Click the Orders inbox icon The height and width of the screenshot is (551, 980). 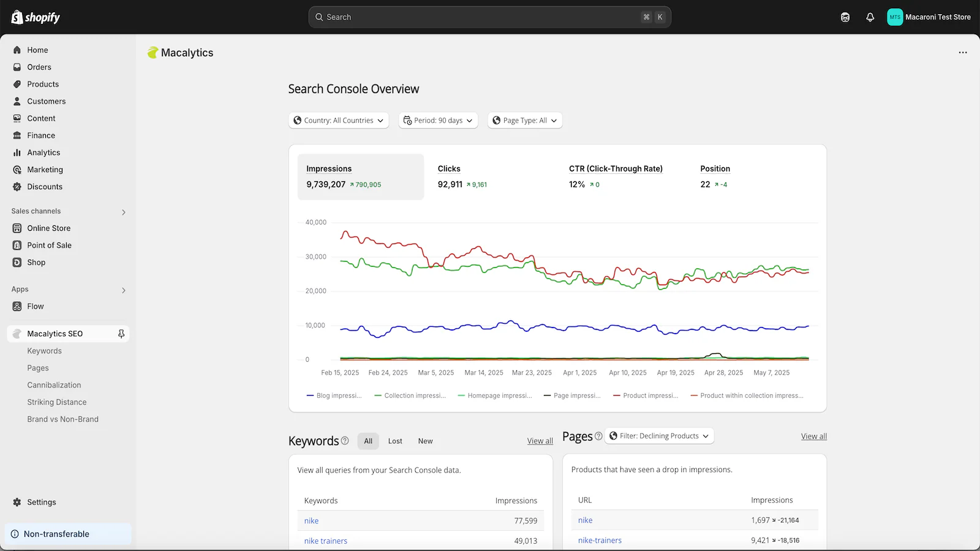pos(17,67)
